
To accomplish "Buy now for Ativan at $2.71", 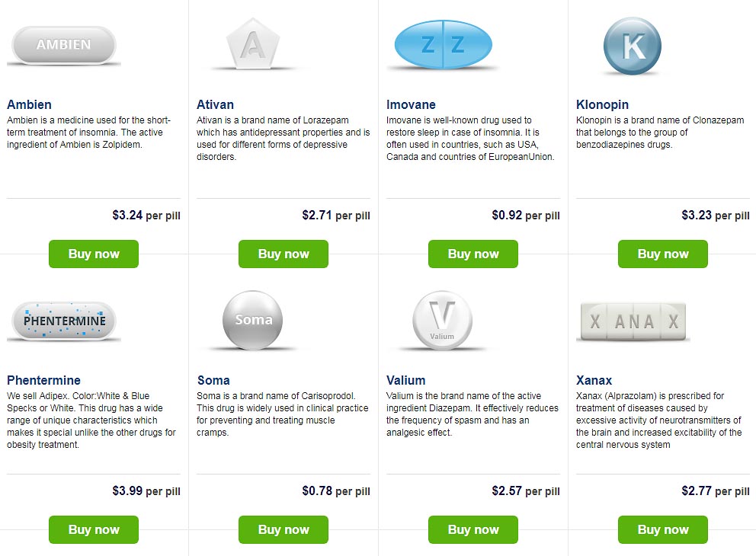I will pos(283,254).
